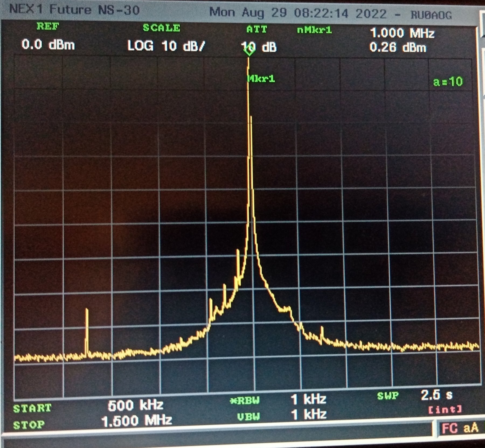The width and height of the screenshot is (485, 448).
Task: Click the RU0AOG callsign text
Action: pos(431,15)
